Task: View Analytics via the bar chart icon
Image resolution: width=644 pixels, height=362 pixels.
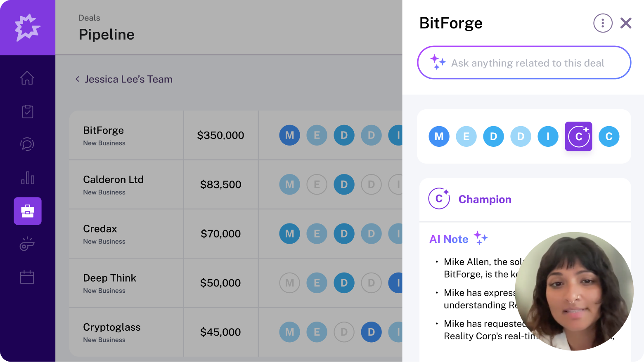Action: click(x=27, y=178)
